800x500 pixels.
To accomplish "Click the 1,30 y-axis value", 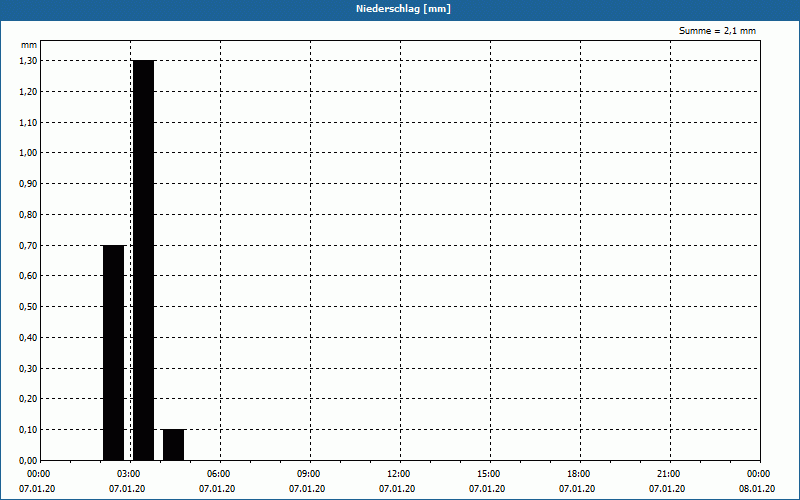I will tap(28, 61).
